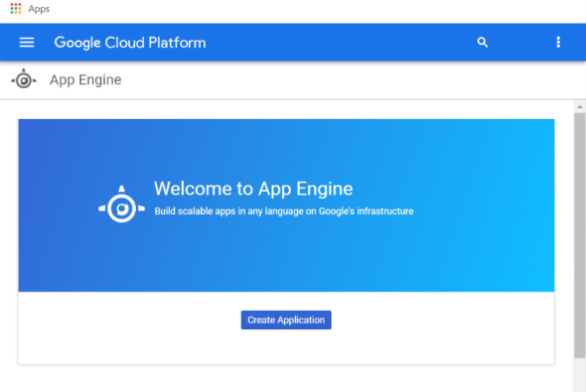This screenshot has width=586, height=392.
Task: Open the three-dot more options menu
Action: click(558, 43)
